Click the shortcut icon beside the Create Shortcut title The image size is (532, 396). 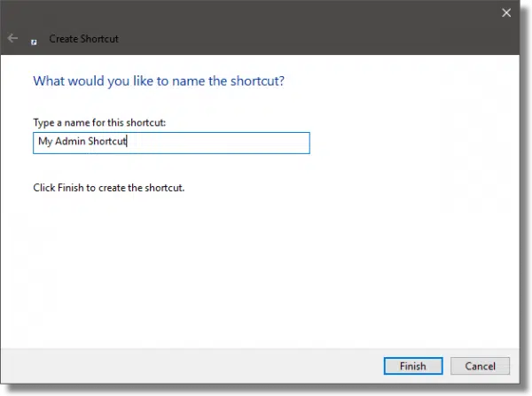pyautogui.click(x=34, y=40)
